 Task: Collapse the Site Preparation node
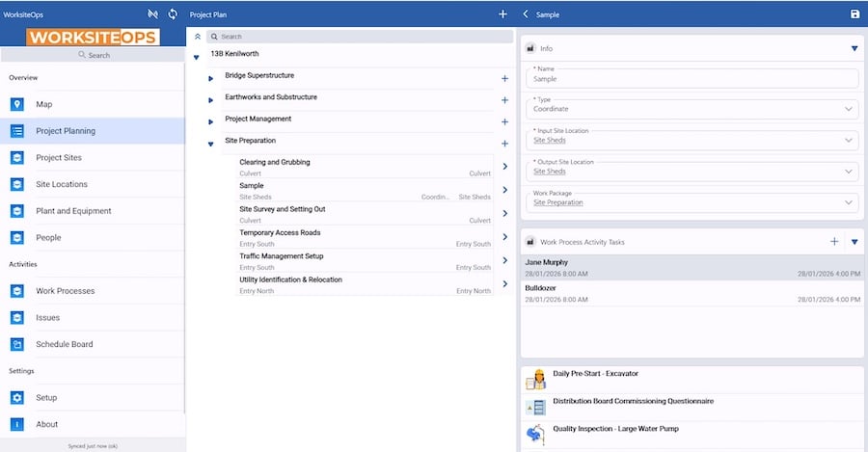210,144
